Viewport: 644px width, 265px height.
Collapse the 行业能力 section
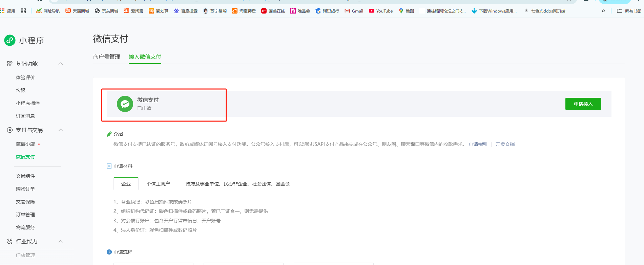tap(61, 241)
